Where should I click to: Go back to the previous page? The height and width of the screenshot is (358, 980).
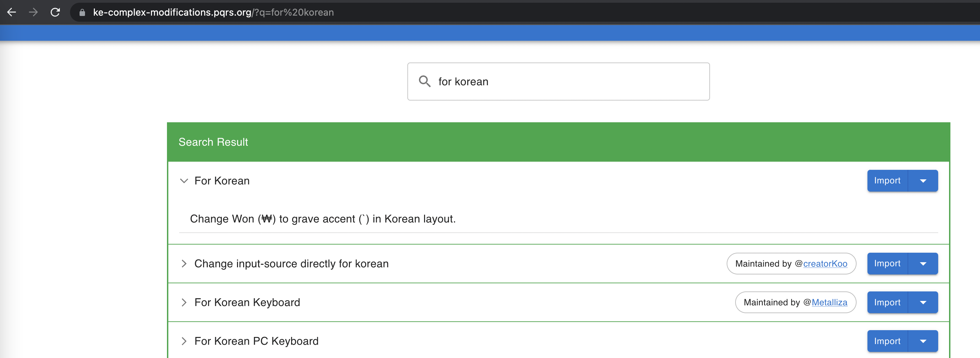point(12,12)
